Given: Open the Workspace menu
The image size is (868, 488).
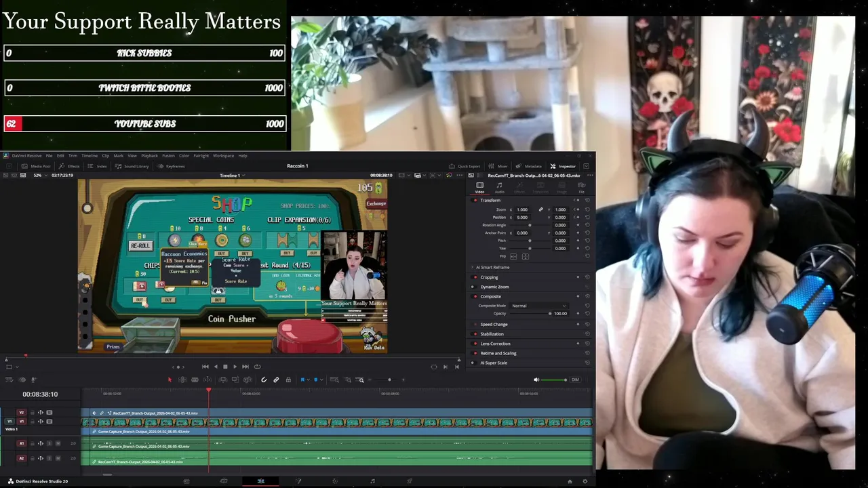Looking at the screenshot, I should click(223, 156).
